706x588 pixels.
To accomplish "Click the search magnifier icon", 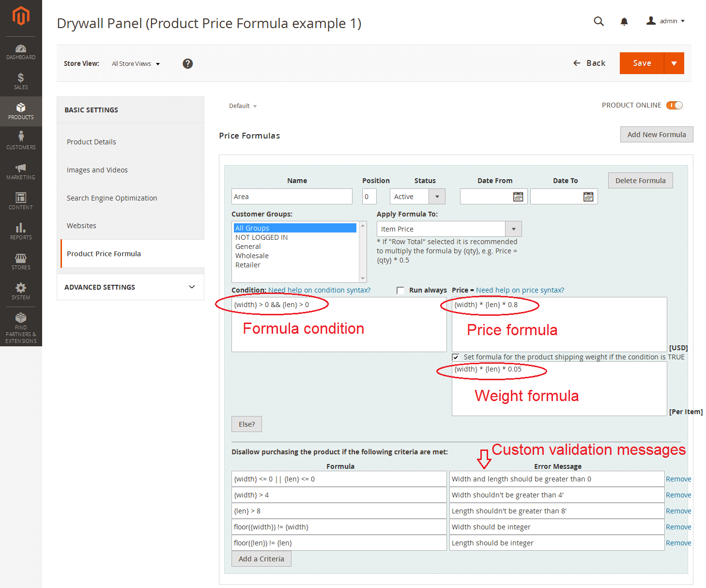I will pyautogui.click(x=599, y=21).
